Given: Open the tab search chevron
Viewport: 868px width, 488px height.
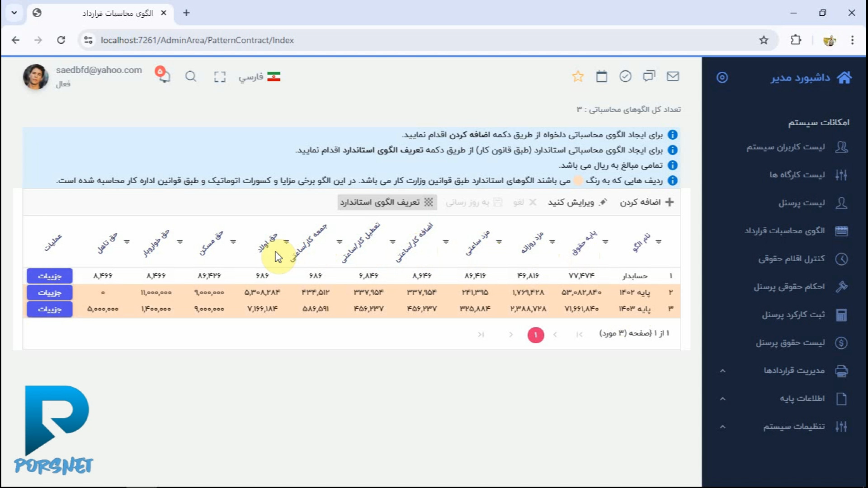Looking at the screenshot, I should (x=14, y=13).
